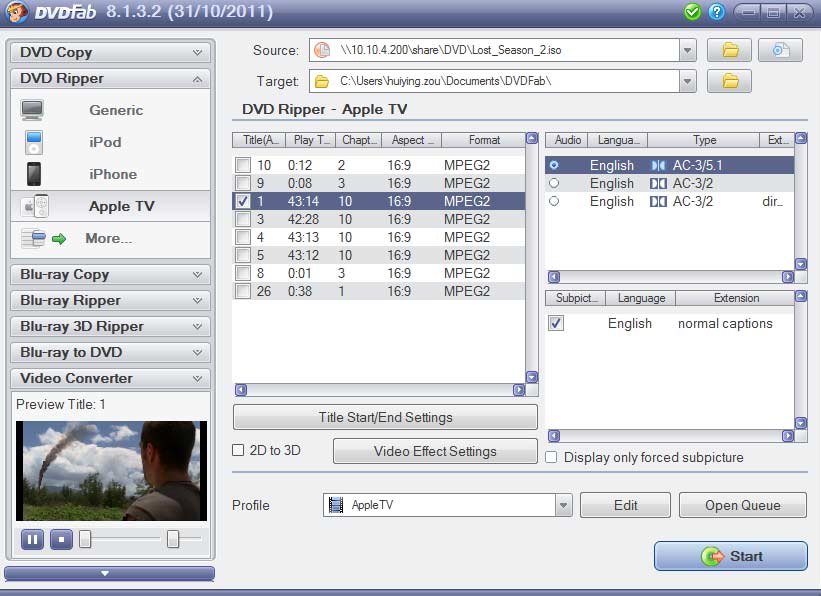Check title 3 checkbox
Viewport: 821px width, 596px height.
tap(243, 219)
